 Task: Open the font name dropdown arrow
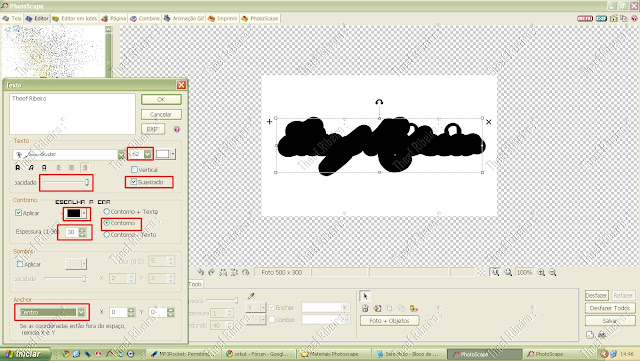coord(121,154)
